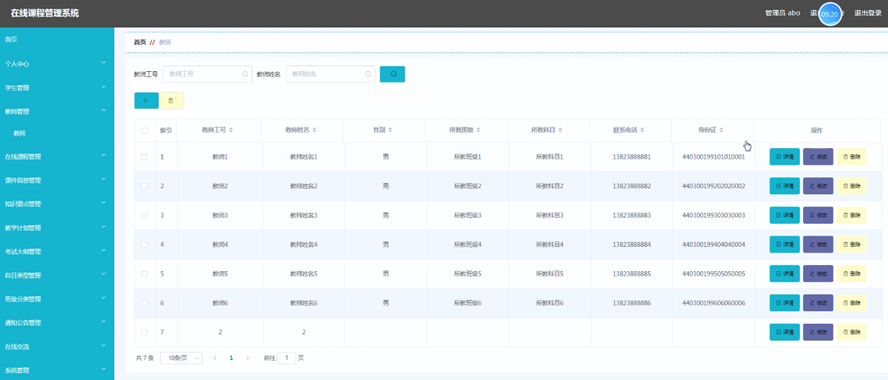Check the checkbox for row 3
888x380 pixels.
[x=144, y=215]
